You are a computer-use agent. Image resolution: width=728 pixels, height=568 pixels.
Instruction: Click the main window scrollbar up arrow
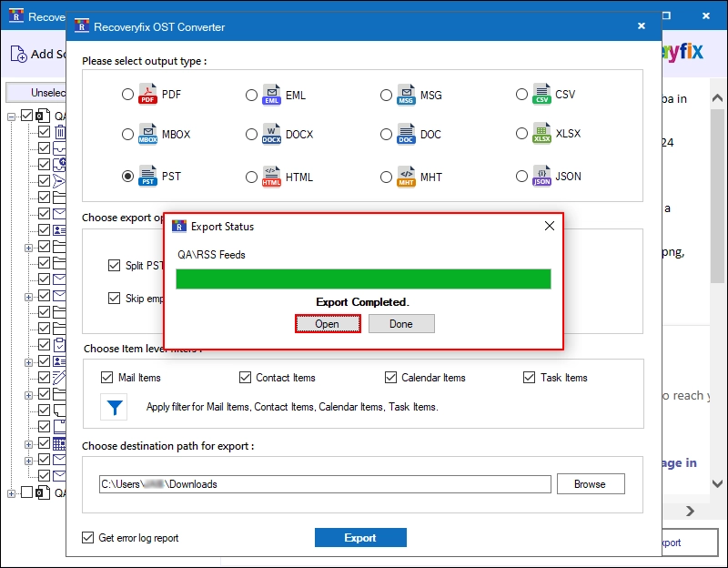718,98
